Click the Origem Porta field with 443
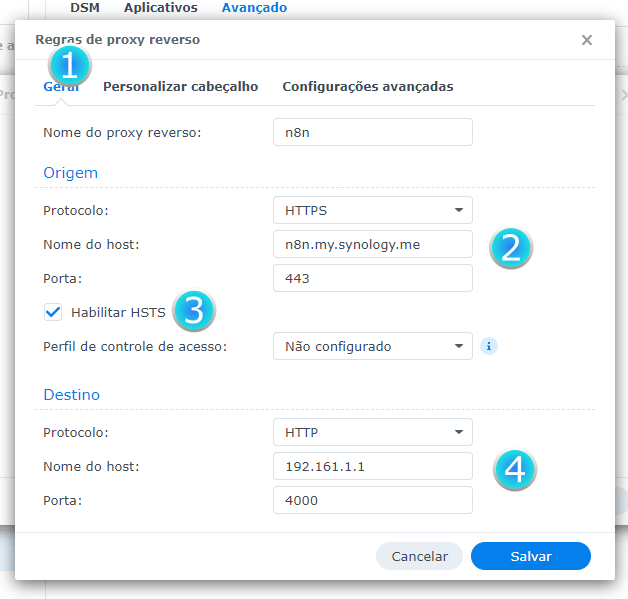 [372, 278]
